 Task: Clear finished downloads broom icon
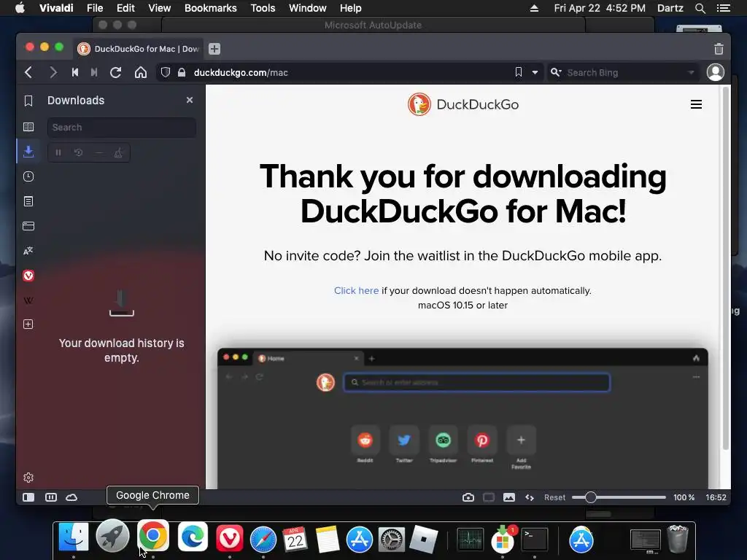pyautogui.click(x=118, y=153)
